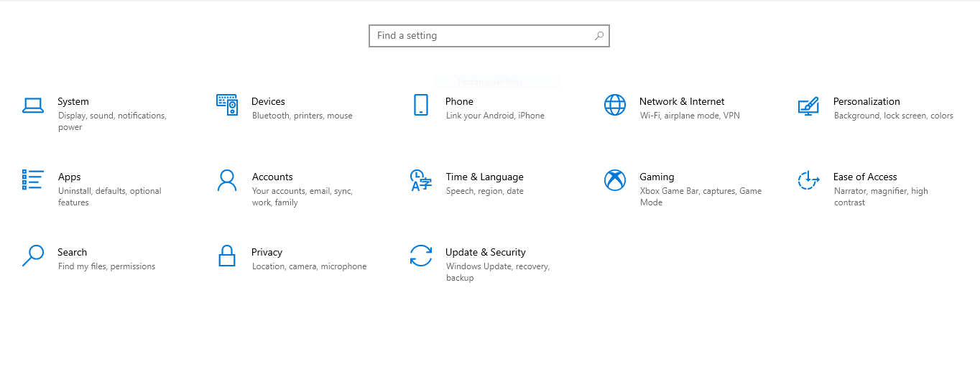The width and height of the screenshot is (980, 392).
Task: Open the Privacy settings title
Action: pos(267,253)
